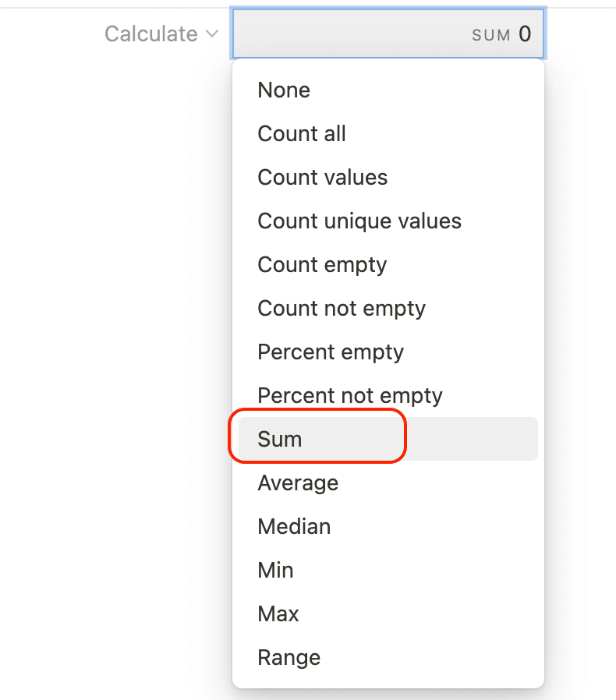616x700 pixels.
Task: Choose Range calculation
Action: click(x=388, y=658)
